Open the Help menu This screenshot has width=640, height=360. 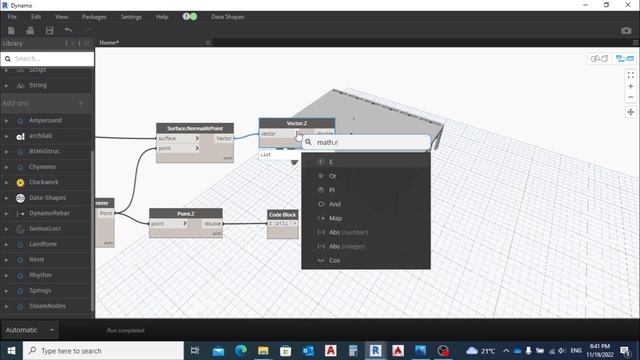pyautogui.click(x=162, y=17)
